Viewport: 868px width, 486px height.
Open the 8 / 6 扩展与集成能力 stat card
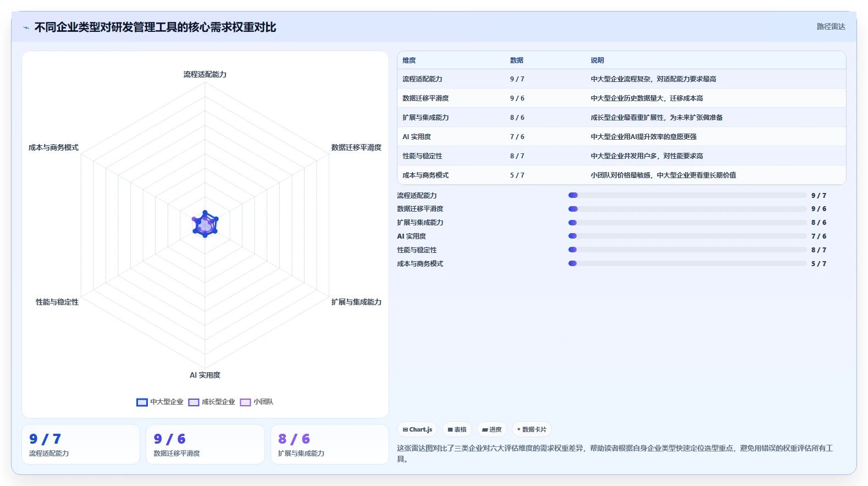pos(330,444)
